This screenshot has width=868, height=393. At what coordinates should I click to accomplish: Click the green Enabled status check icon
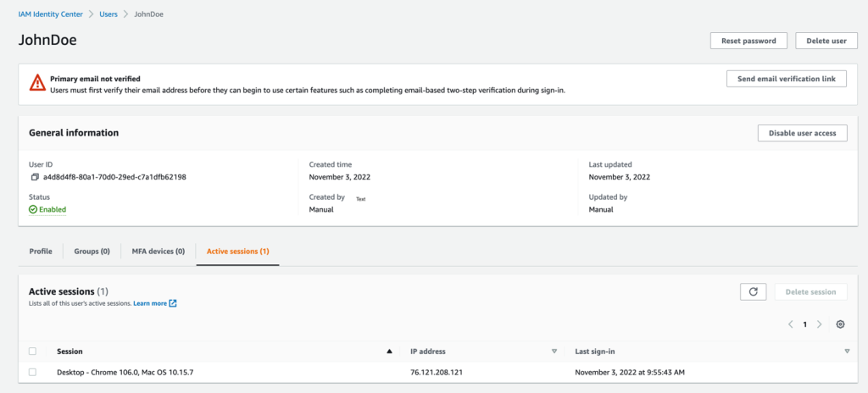33,209
